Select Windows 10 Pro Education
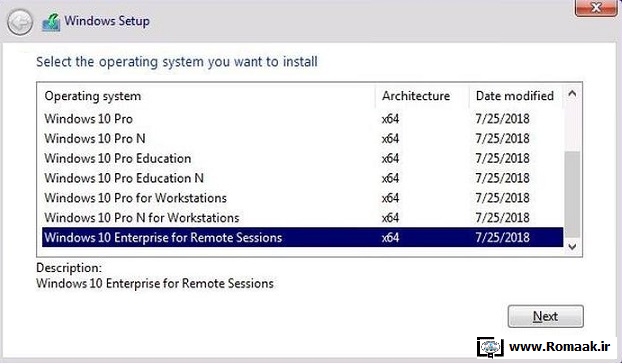Image resolution: width=622 pixels, height=364 pixels. [x=302, y=159]
